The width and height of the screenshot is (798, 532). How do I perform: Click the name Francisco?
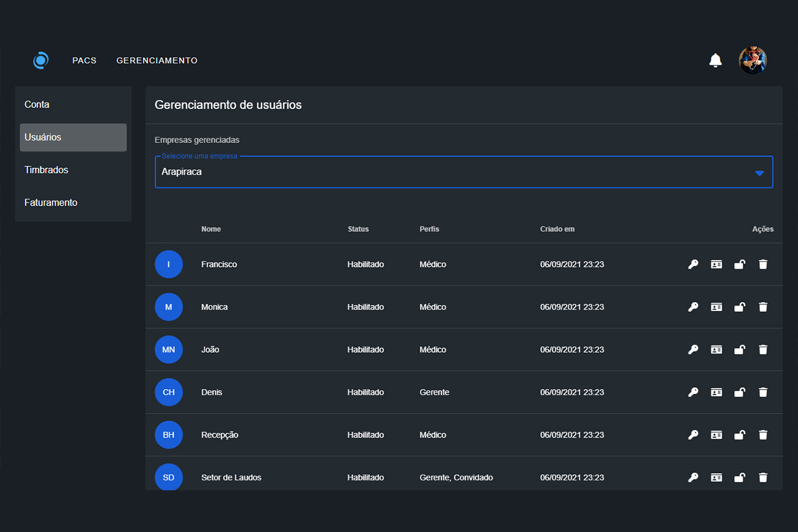(219, 264)
